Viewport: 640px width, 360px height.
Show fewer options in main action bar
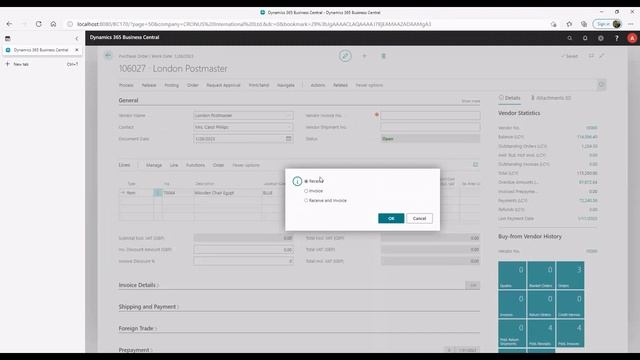point(369,85)
